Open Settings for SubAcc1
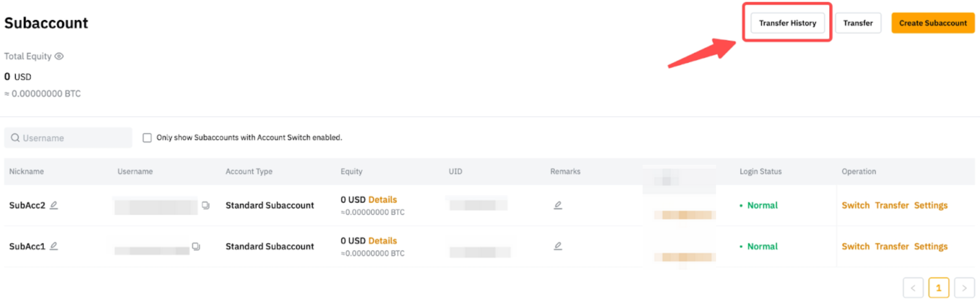The height and width of the screenshot is (300, 980). point(931,247)
